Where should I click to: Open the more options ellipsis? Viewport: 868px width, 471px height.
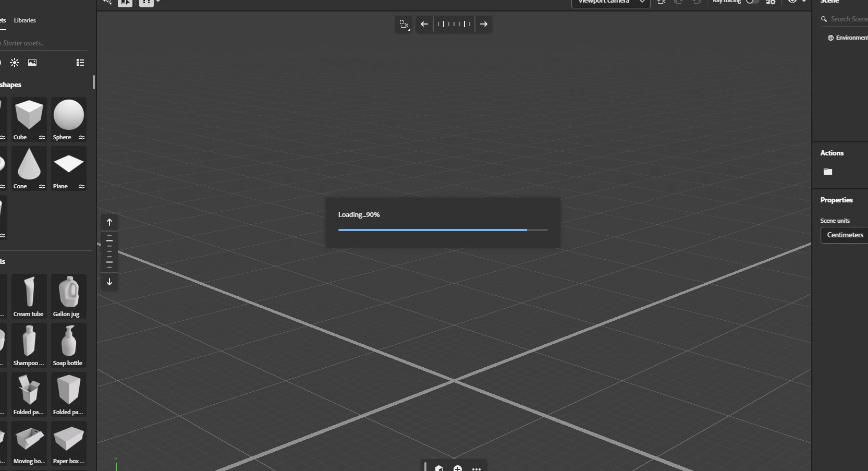[x=476, y=469]
